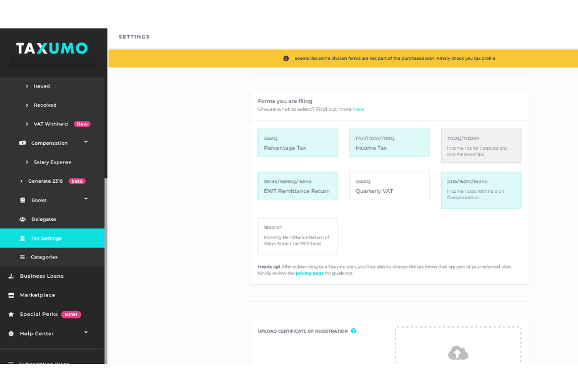Open help tooltip beside Upload Certificate of Registration
The image size is (578, 392).
(354, 331)
